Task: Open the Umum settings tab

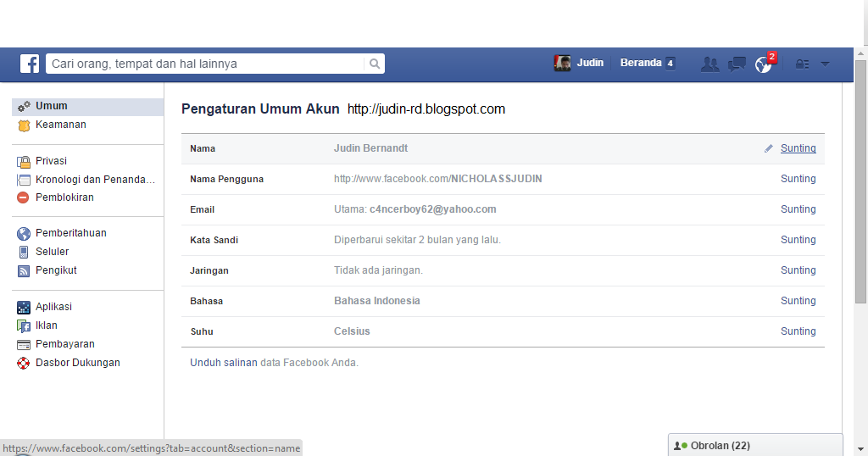Action: click(x=87, y=106)
